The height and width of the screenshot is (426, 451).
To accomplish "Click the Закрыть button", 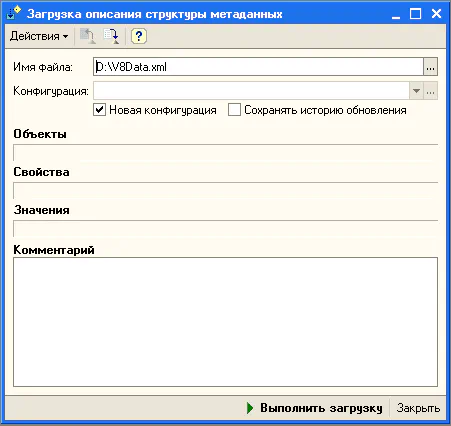I will [x=418, y=408].
